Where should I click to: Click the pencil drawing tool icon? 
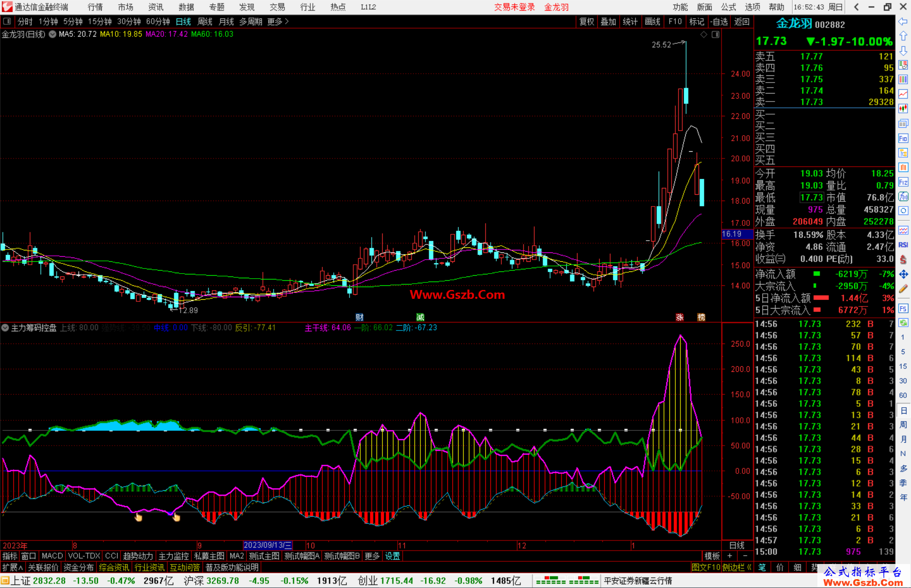coord(903,289)
